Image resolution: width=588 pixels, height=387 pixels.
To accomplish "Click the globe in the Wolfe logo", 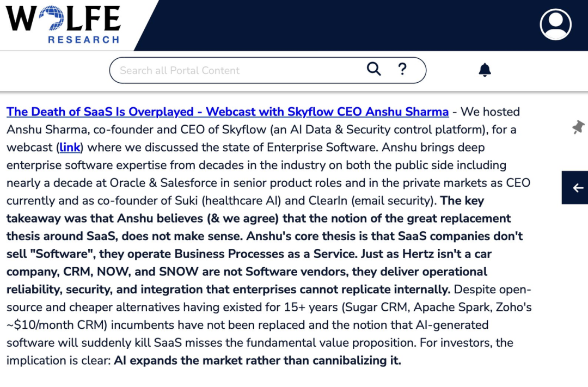I will 52,18.
